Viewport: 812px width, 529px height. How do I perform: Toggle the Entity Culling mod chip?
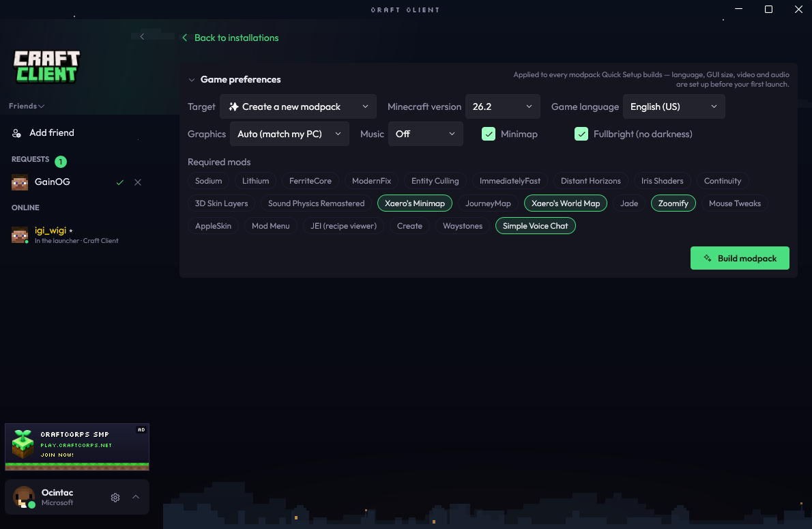click(x=435, y=181)
